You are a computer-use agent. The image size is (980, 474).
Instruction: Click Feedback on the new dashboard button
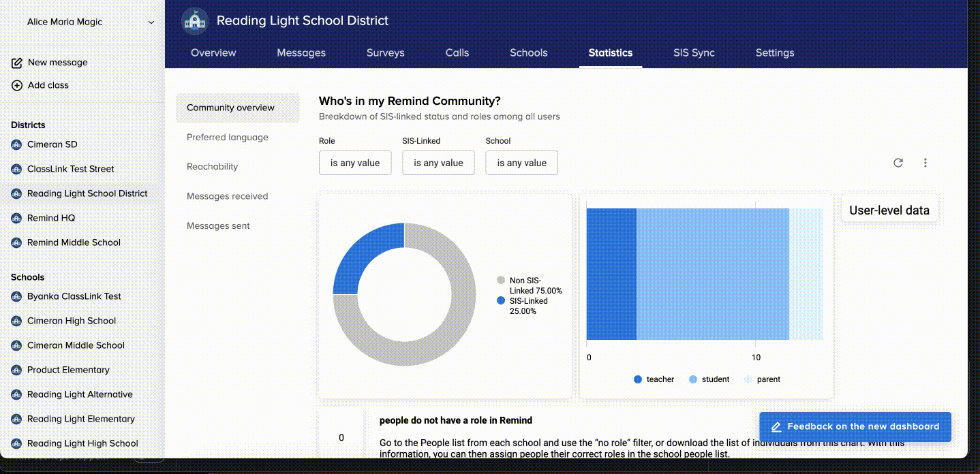pyautogui.click(x=855, y=426)
